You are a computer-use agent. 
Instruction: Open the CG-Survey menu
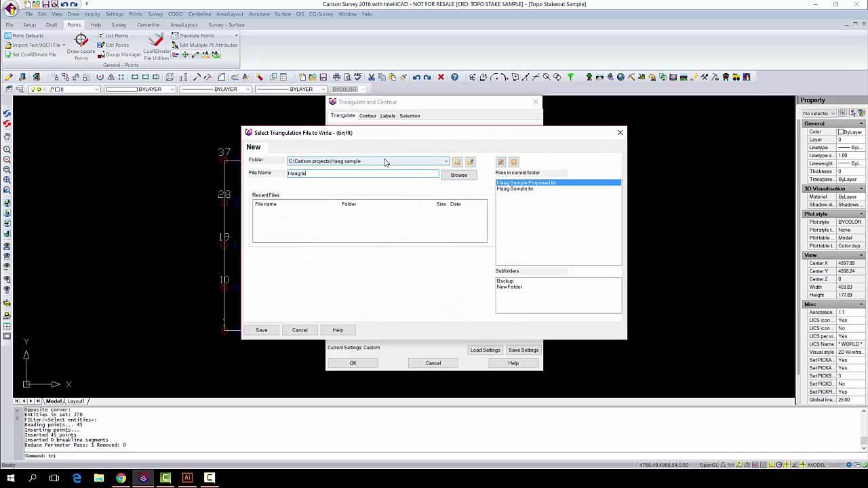[322, 14]
